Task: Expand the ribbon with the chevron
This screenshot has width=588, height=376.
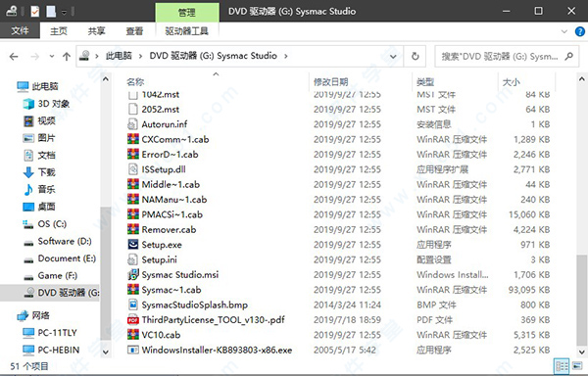Action: point(564,31)
